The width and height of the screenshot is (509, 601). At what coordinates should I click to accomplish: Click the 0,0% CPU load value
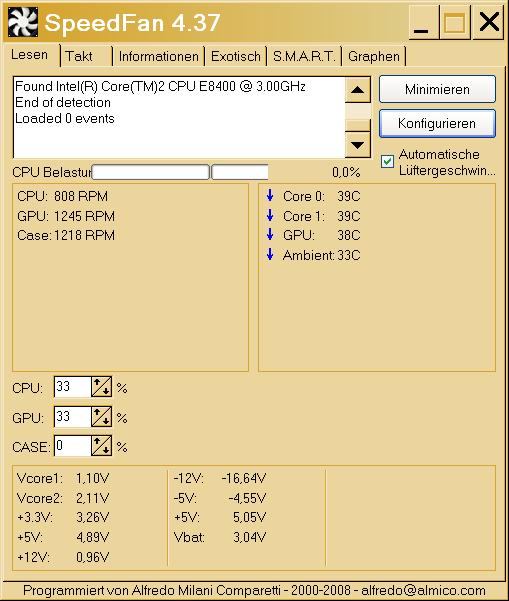click(x=346, y=172)
